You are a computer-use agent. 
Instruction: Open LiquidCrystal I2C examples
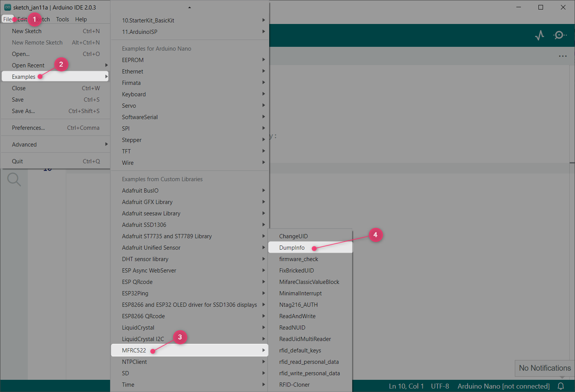[190, 339]
